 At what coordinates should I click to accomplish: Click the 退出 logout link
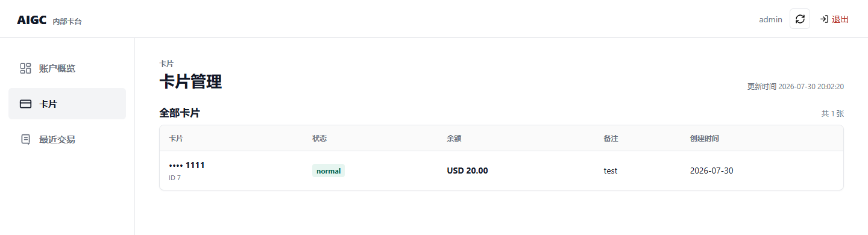point(834,19)
